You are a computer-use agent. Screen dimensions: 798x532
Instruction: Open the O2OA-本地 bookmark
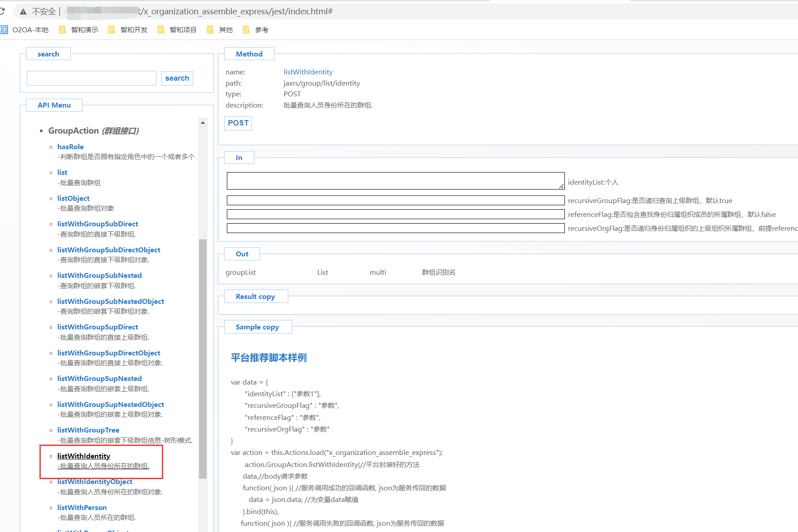pos(25,30)
